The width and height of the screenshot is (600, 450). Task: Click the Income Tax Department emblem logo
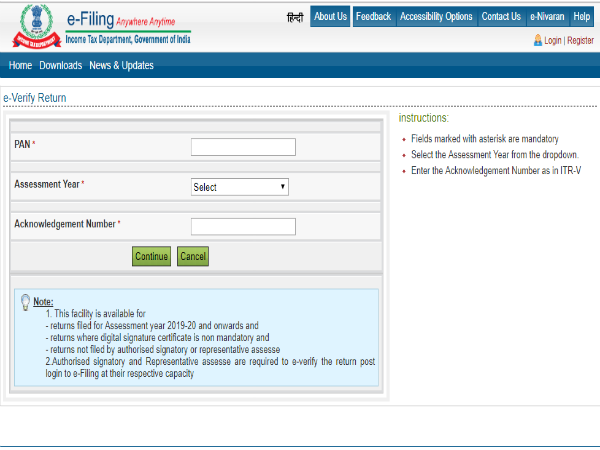(30, 27)
